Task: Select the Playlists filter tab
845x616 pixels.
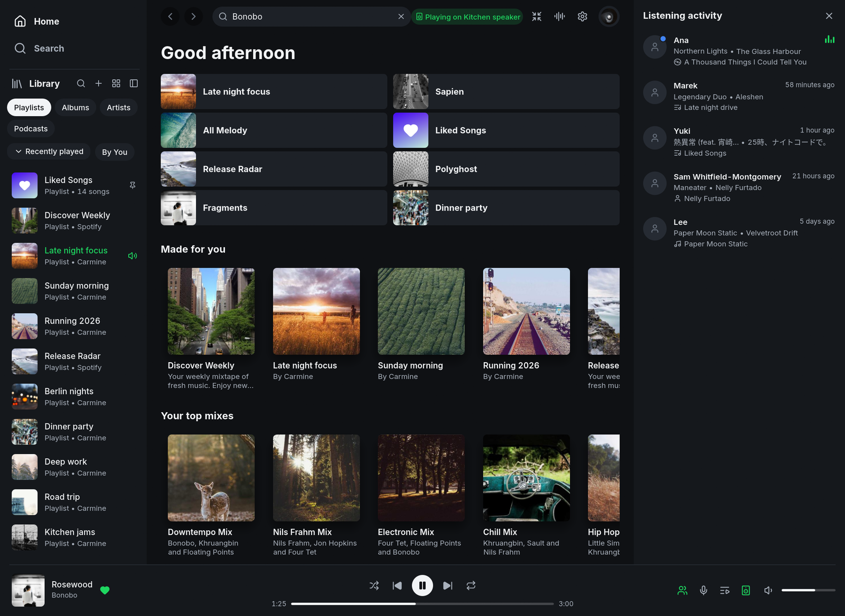Action: click(x=29, y=107)
